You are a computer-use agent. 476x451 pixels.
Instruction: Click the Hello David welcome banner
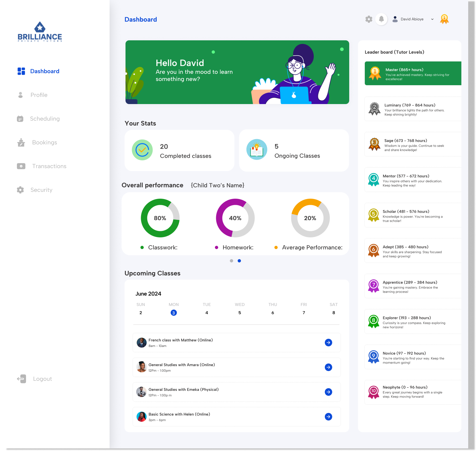click(237, 72)
